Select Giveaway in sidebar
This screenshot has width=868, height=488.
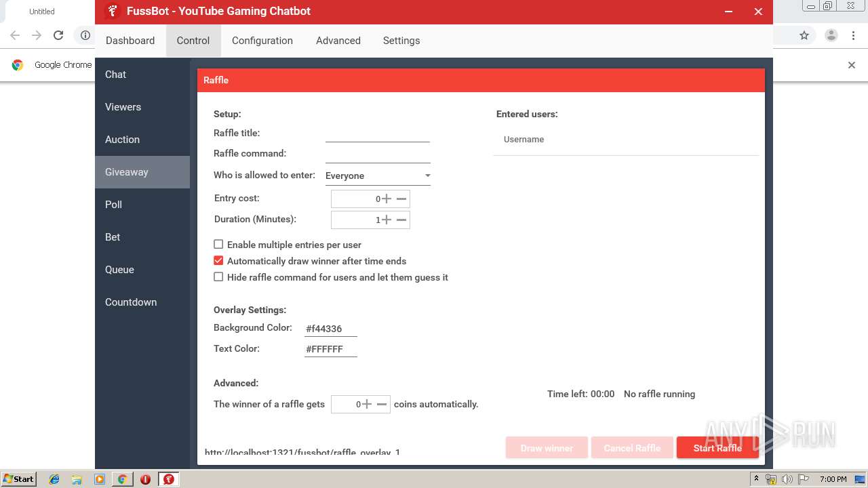(142, 172)
